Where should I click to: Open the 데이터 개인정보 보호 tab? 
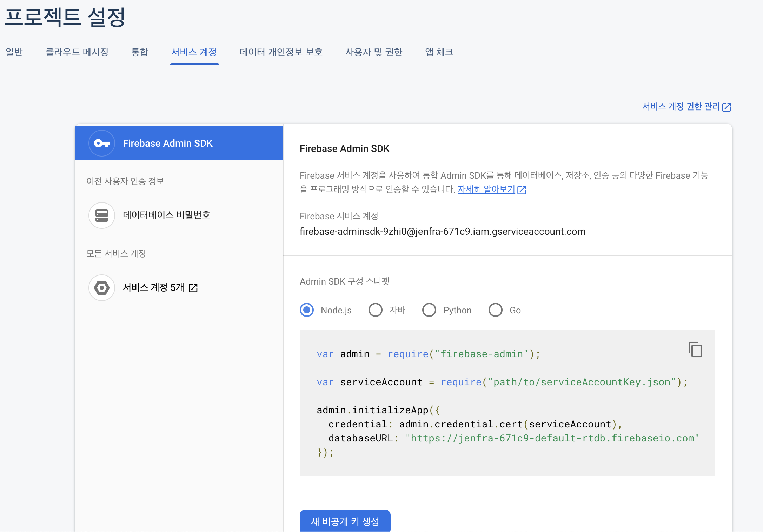281,52
